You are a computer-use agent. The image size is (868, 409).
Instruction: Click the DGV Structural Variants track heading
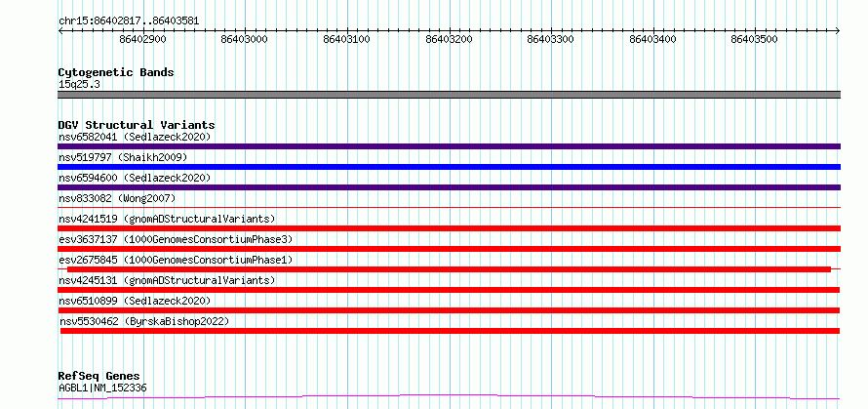point(137,125)
